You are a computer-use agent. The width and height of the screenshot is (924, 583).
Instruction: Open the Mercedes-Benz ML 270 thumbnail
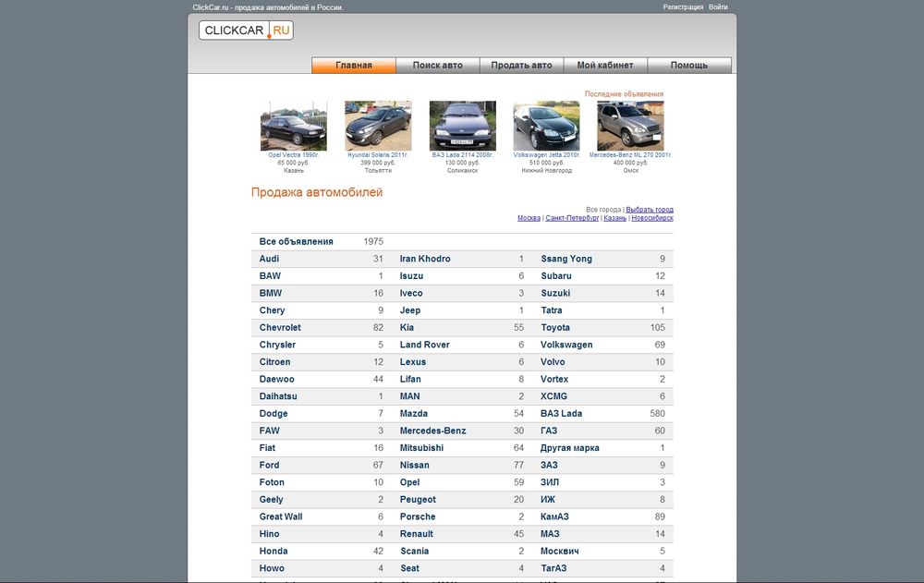click(x=630, y=126)
